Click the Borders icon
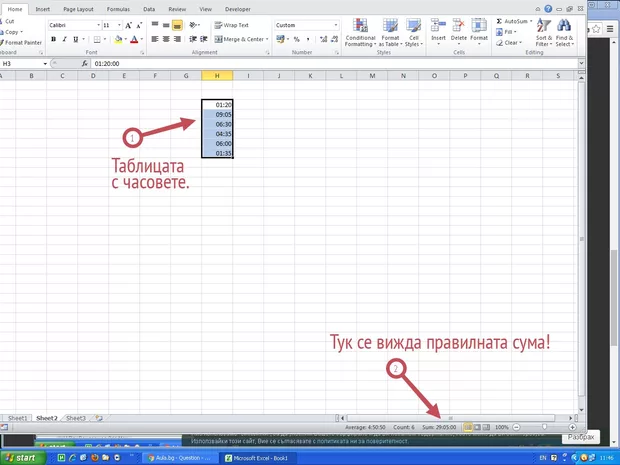This screenshot has height=465, width=620. coord(97,39)
